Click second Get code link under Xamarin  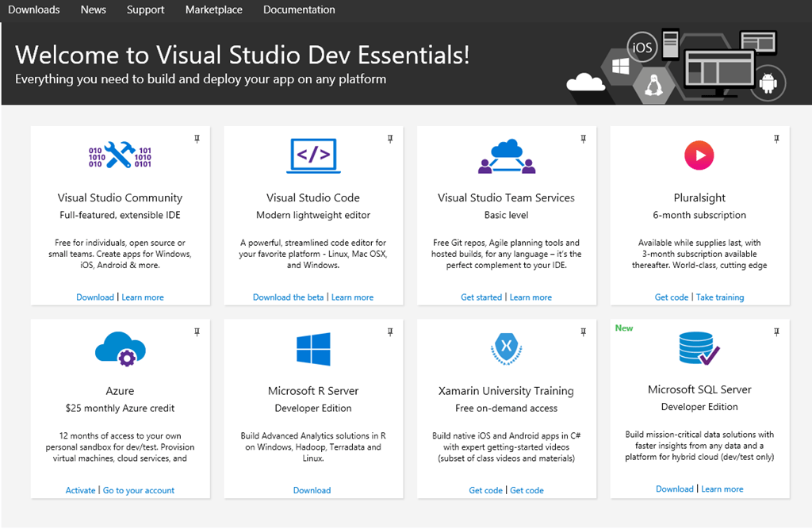(x=527, y=490)
